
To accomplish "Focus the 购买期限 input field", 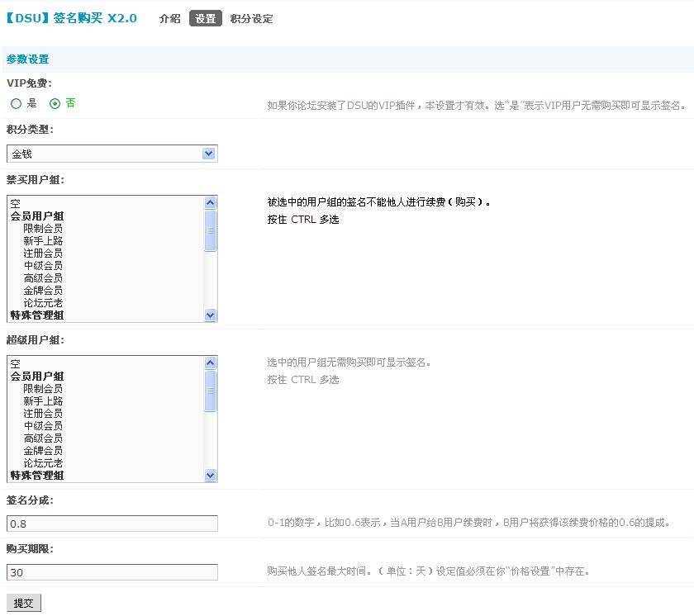I will point(112,572).
